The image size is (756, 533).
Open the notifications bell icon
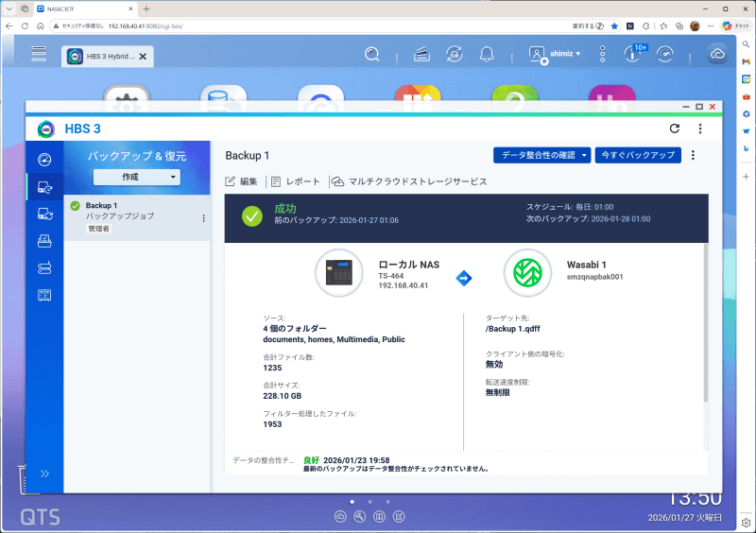point(487,54)
